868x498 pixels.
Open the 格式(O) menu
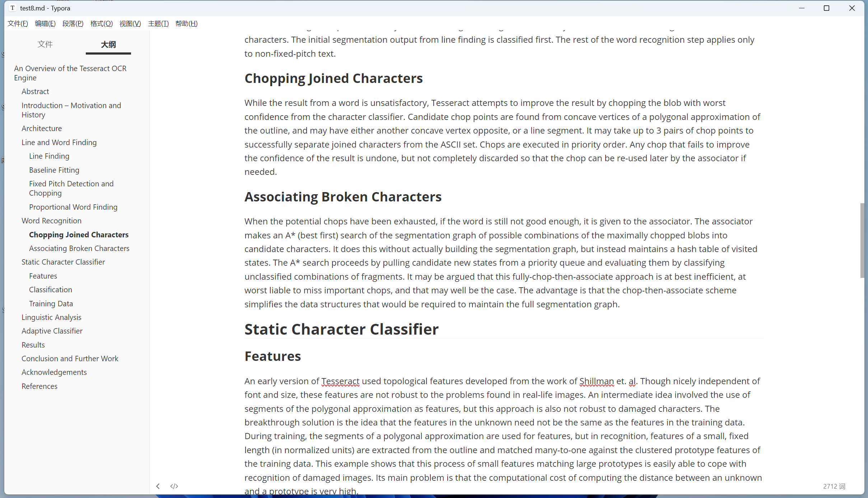click(101, 23)
